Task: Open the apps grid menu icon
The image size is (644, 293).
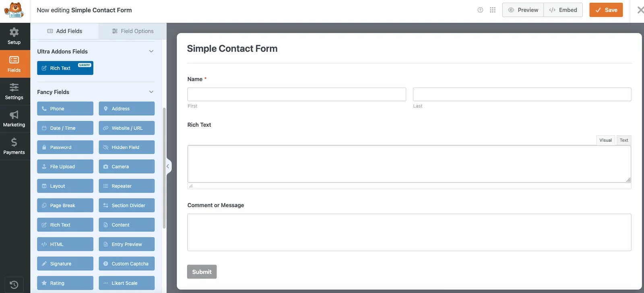Action: pos(493,10)
